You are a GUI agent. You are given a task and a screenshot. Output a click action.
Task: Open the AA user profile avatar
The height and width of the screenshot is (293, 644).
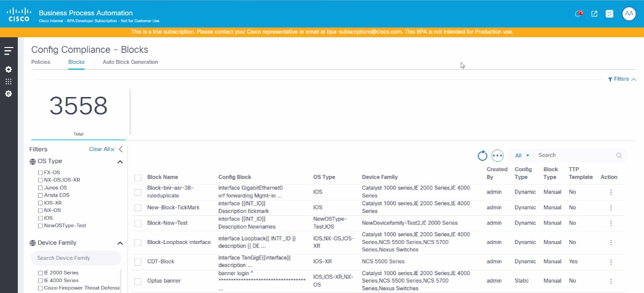[629, 14]
